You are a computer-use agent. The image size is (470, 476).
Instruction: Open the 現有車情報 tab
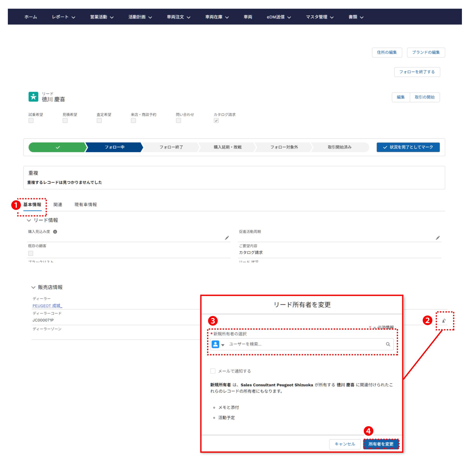click(85, 205)
